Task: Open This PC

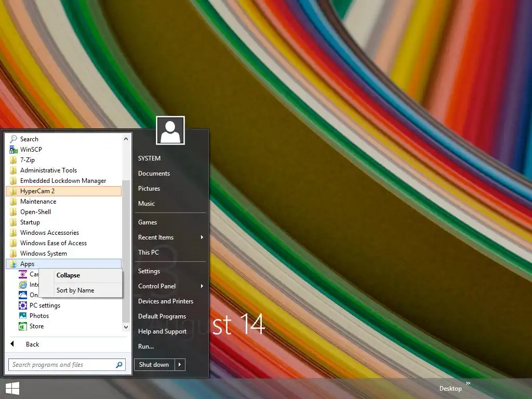Action: (x=149, y=252)
